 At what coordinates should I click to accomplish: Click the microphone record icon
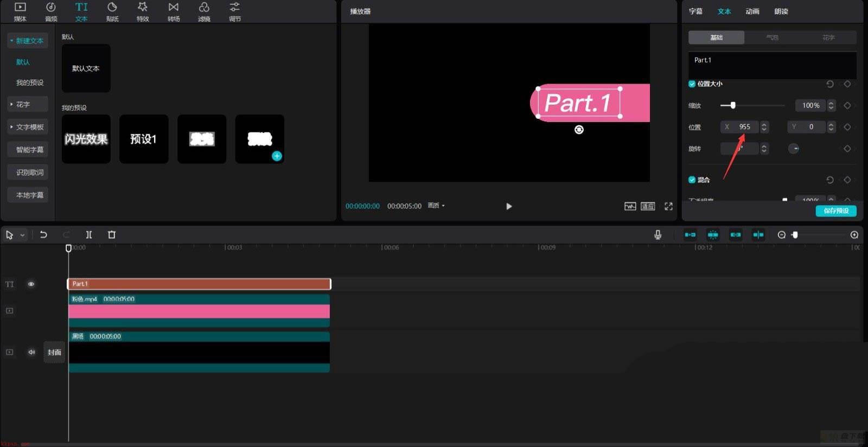658,235
